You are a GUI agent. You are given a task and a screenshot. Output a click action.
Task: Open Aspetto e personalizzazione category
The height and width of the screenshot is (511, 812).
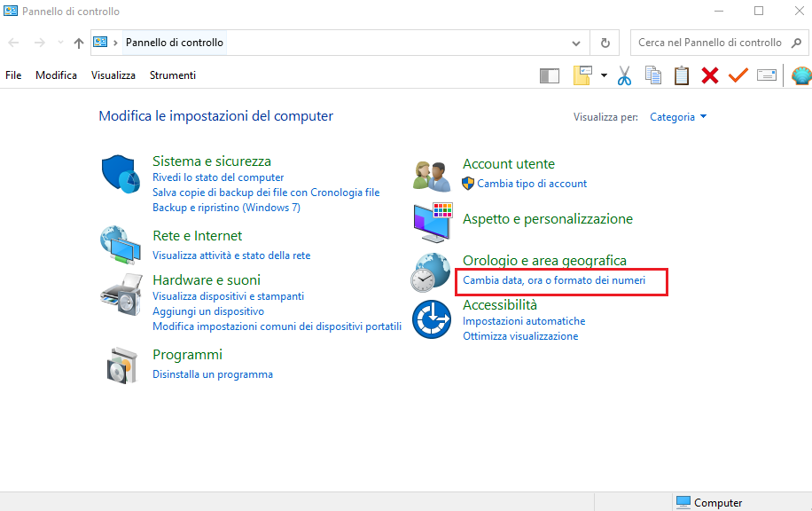[547, 219]
